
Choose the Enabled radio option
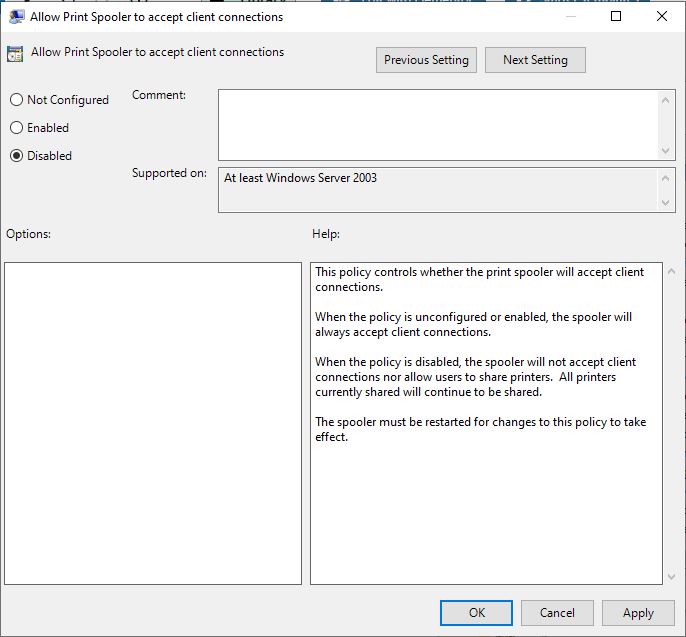point(16,128)
